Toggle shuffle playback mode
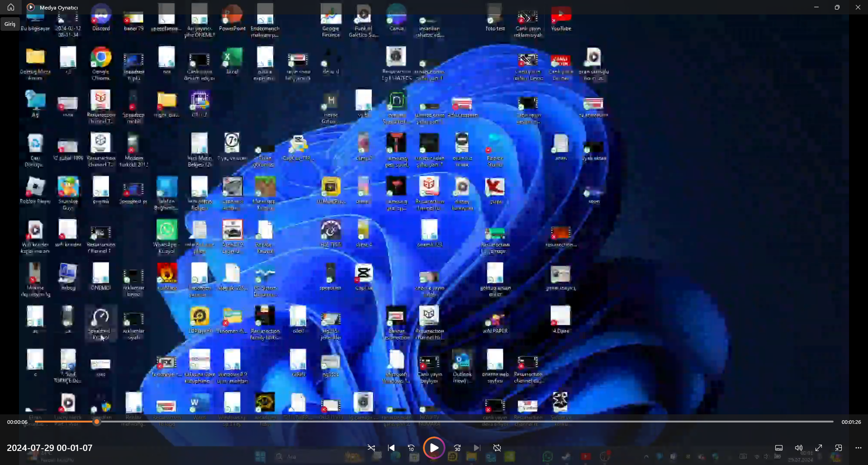The image size is (868, 465). (371, 448)
